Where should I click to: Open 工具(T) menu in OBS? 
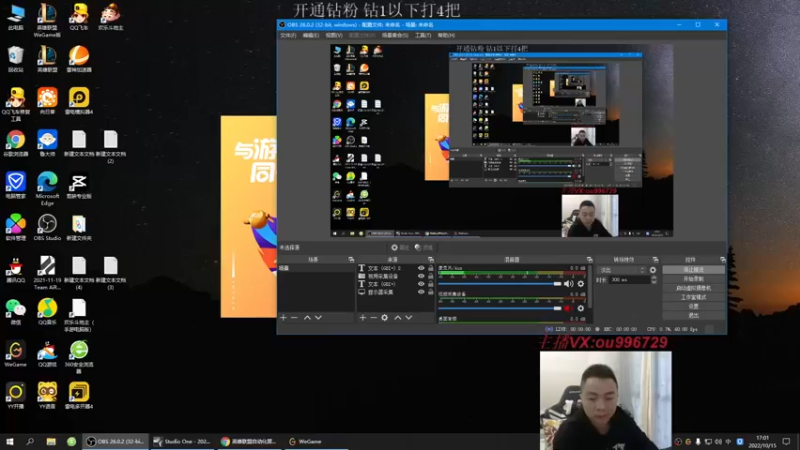tap(423, 35)
